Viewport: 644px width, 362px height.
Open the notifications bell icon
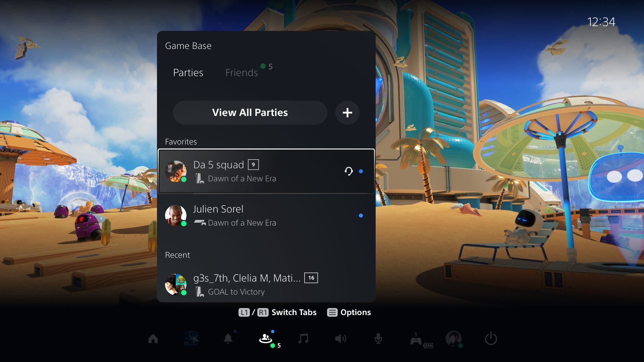[x=229, y=339]
